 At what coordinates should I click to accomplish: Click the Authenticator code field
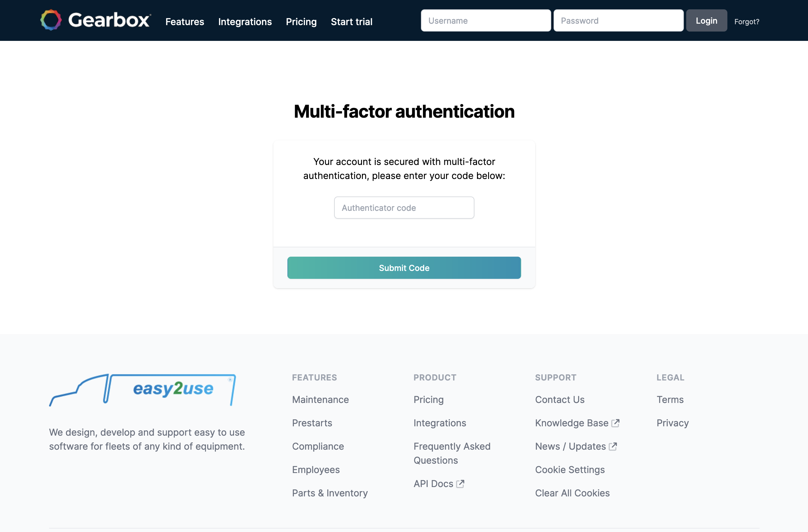404,207
